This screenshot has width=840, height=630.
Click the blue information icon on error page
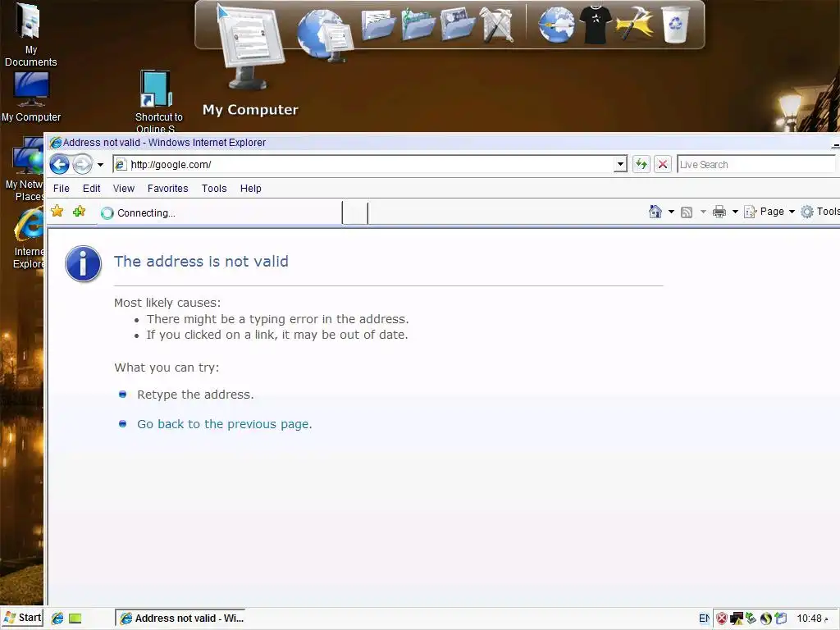tap(83, 263)
